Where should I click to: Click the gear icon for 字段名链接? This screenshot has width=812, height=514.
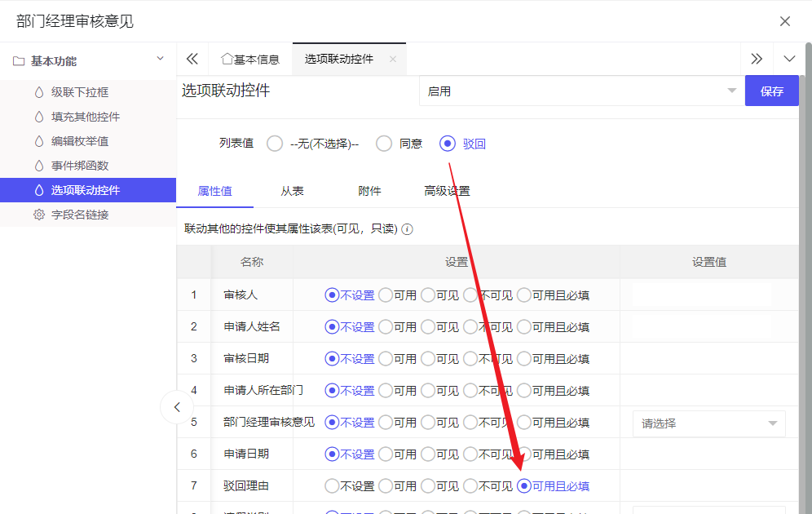click(38, 215)
